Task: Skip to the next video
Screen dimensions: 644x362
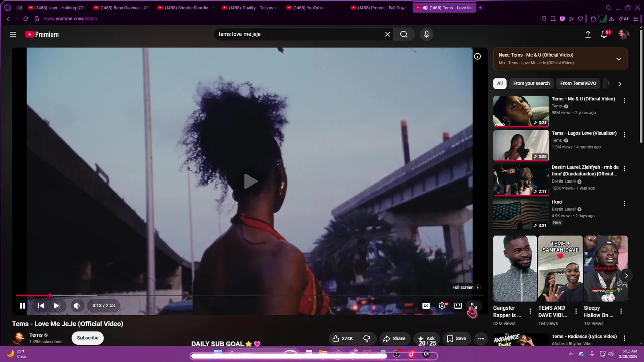Action: [57, 305]
